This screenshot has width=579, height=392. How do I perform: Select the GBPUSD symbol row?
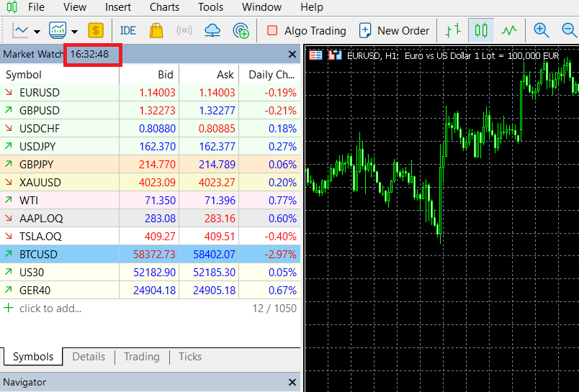pyautogui.click(x=150, y=111)
